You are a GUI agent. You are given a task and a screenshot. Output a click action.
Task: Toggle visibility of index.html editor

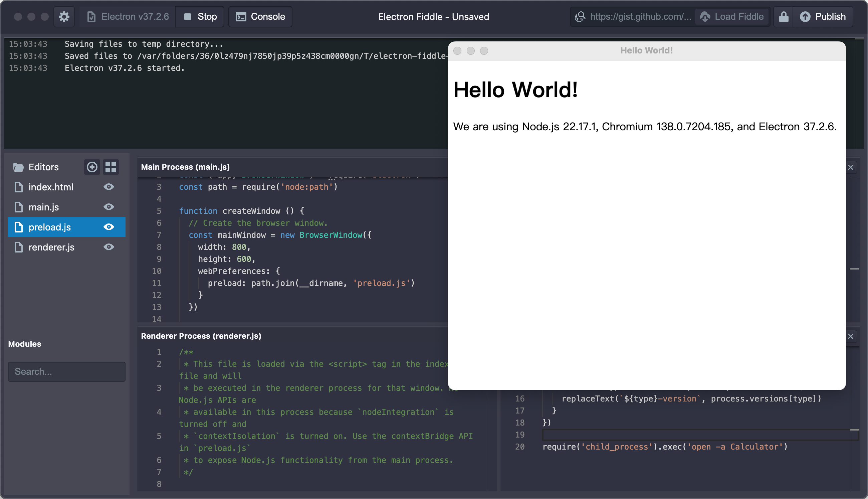(109, 187)
